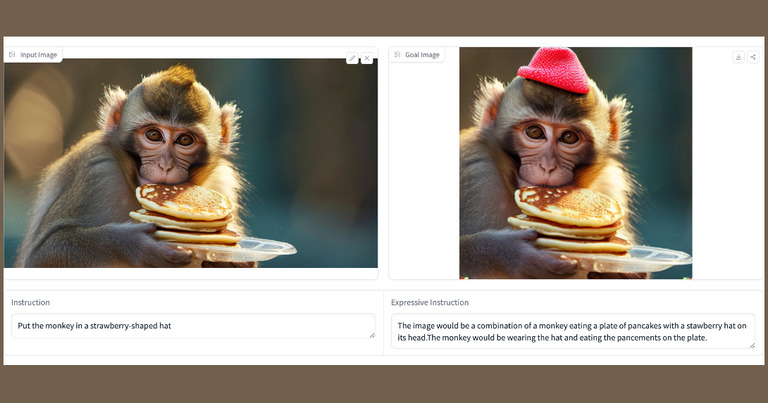Grab the Instruction box resize handle
Image resolution: width=768 pixels, height=403 pixels.
coord(372,335)
